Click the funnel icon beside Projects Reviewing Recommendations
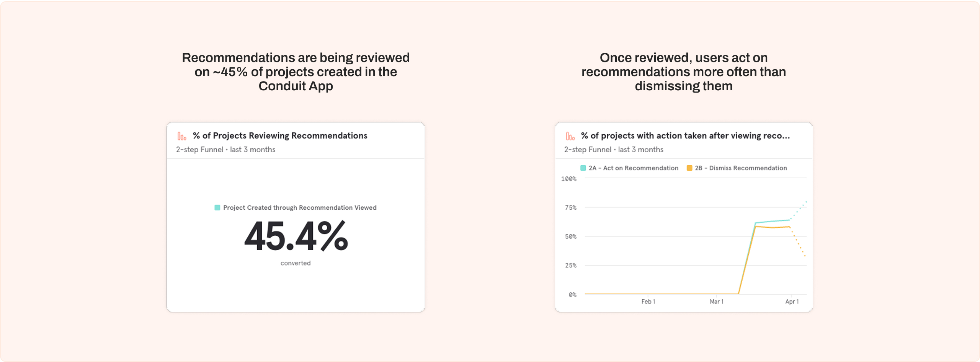The width and height of the screenshot is (980, 362). pos(182,136)
